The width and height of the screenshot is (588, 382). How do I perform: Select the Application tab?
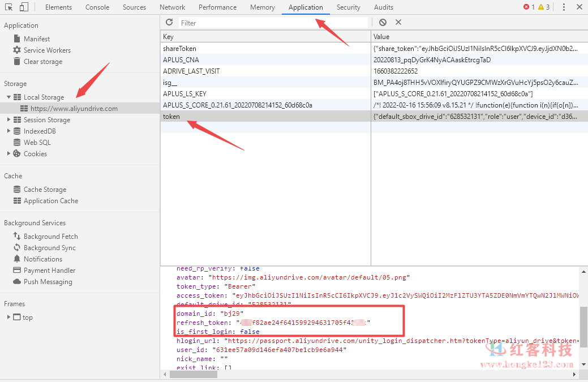[x=306, y=7]
